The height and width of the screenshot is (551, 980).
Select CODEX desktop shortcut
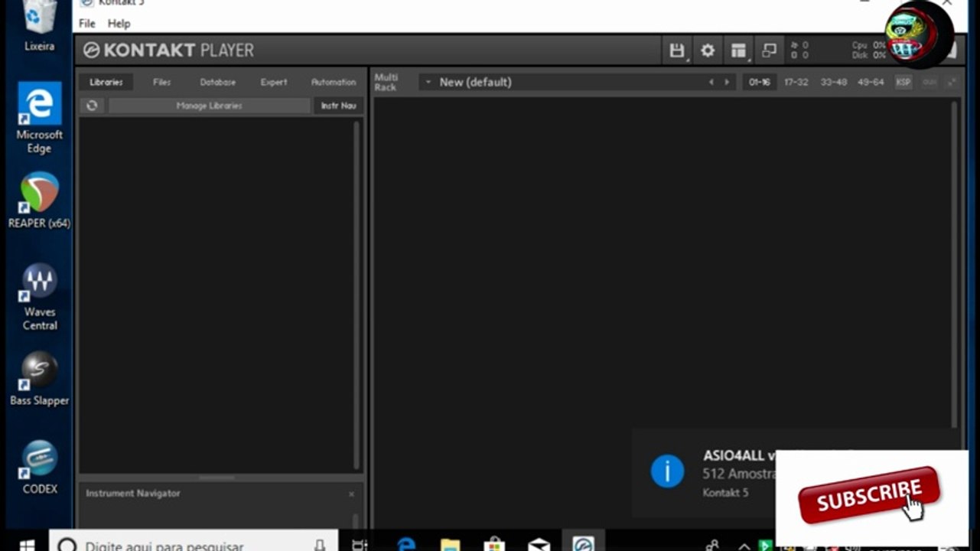coord(40,468)
